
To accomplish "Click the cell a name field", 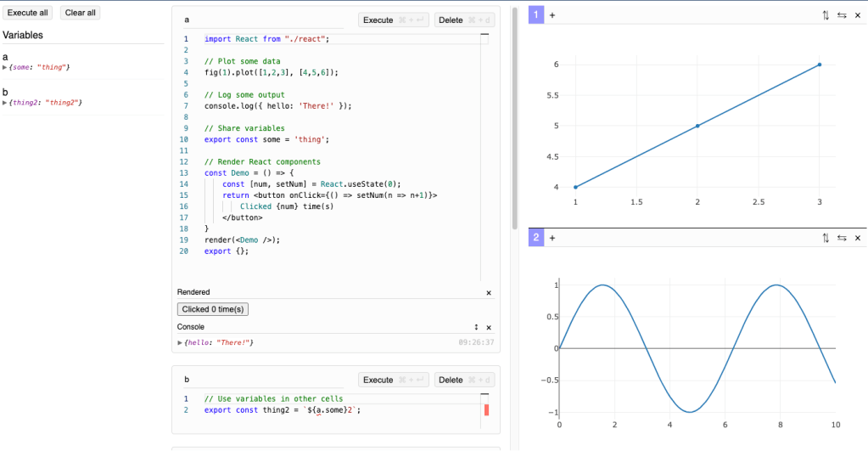I will (255, 20).
